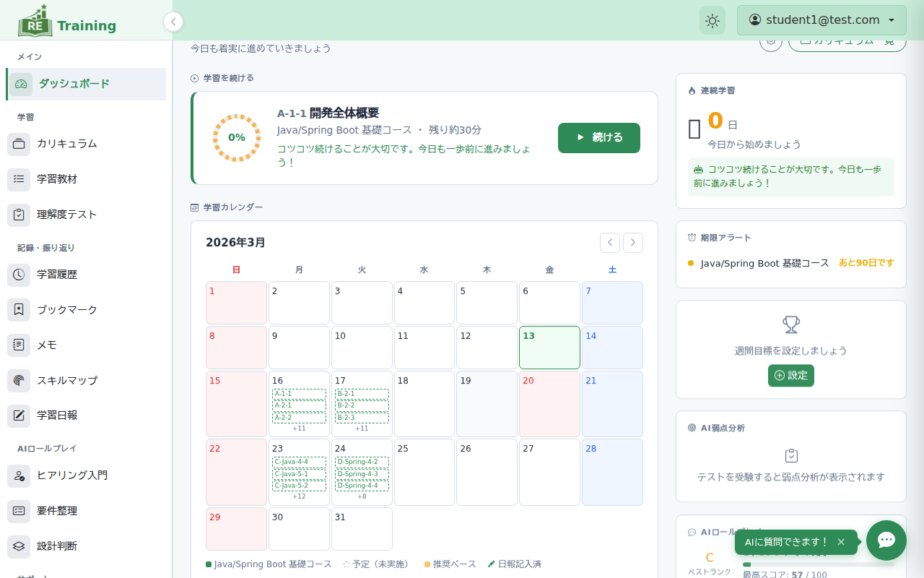
Task: Open カリキュラム from the sidebar
Action: click(67, 144)
